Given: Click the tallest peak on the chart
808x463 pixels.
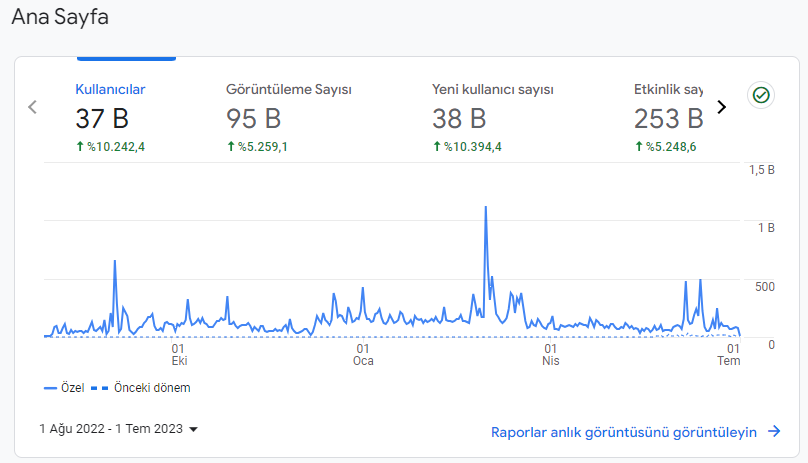Looking at the screenshot, I should pyautogui.click(x=485, y=208).
